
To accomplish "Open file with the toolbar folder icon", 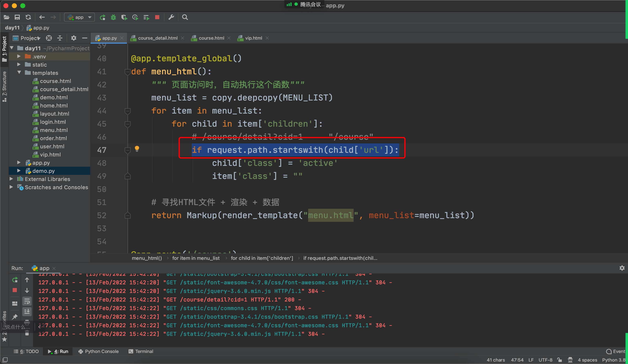I will 7,17.
